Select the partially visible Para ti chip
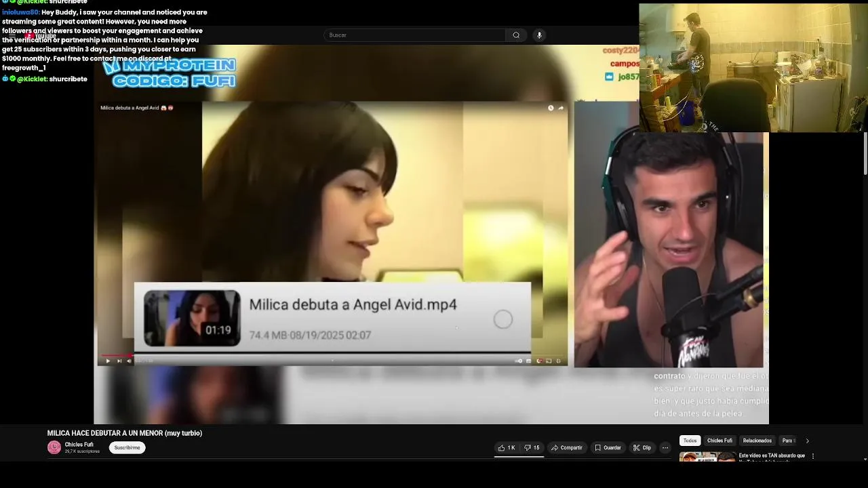The height and width of the screenshot is (488, 868). [788, 441]
